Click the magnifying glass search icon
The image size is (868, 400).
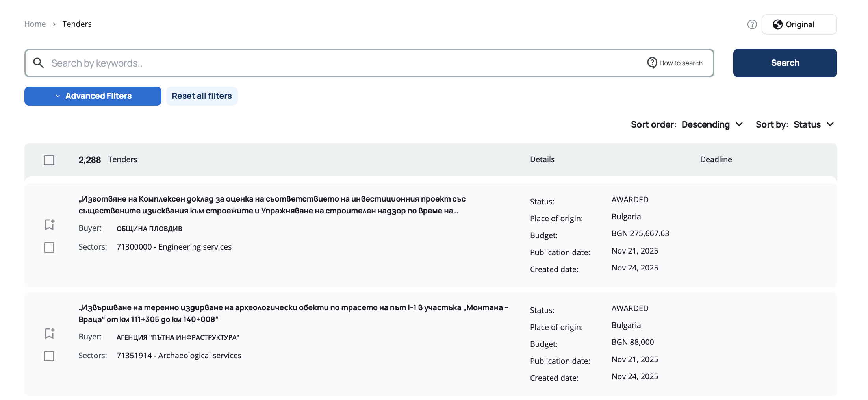(38, 63)
